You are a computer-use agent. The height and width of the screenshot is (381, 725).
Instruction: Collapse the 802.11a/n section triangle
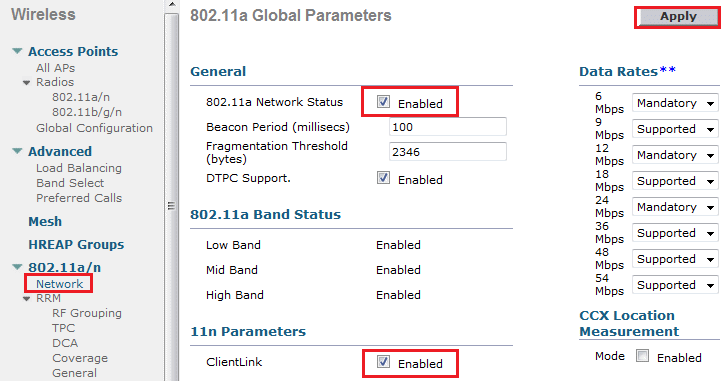tap(17, 267)
